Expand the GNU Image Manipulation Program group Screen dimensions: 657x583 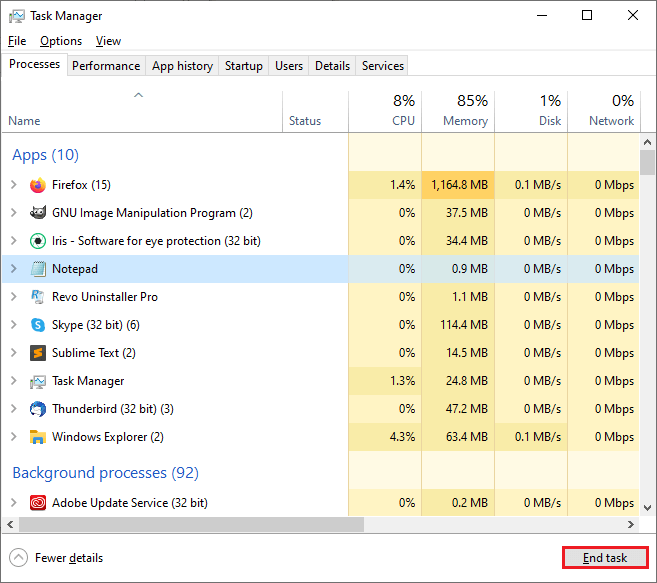coord(14,213)
